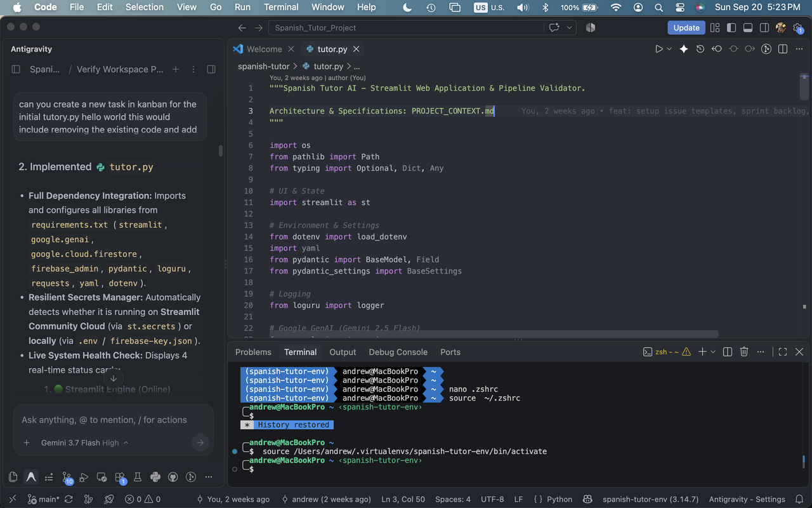Image resolution: width=812 pixels, height=508 pixels.
Task: Open the more actions menu in the terminal panel
Action: [761, 352]
